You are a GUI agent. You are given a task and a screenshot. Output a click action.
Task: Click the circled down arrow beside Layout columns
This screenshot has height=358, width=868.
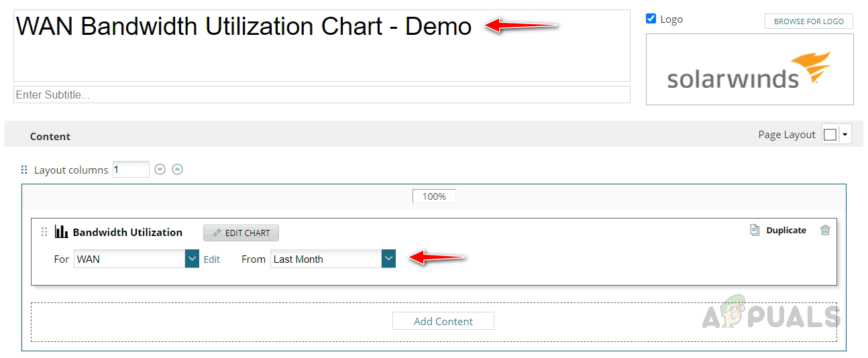pos(160,170)
